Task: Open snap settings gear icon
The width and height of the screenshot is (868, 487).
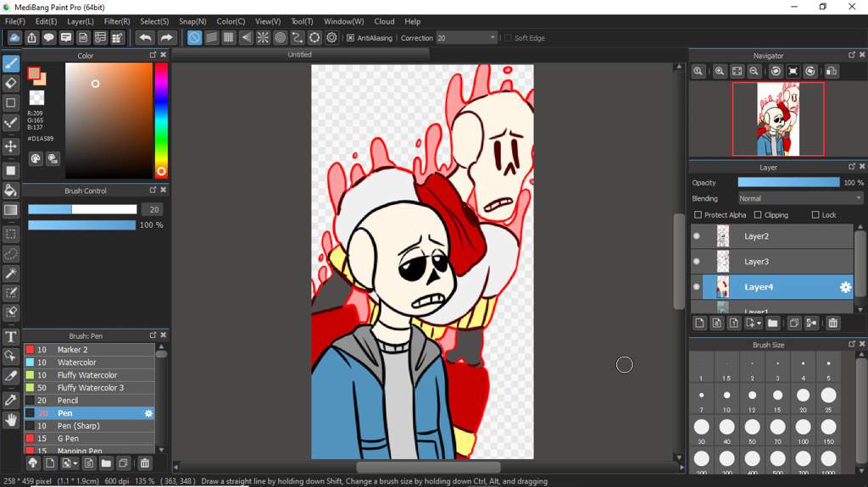Action: [x=331, y=37]
